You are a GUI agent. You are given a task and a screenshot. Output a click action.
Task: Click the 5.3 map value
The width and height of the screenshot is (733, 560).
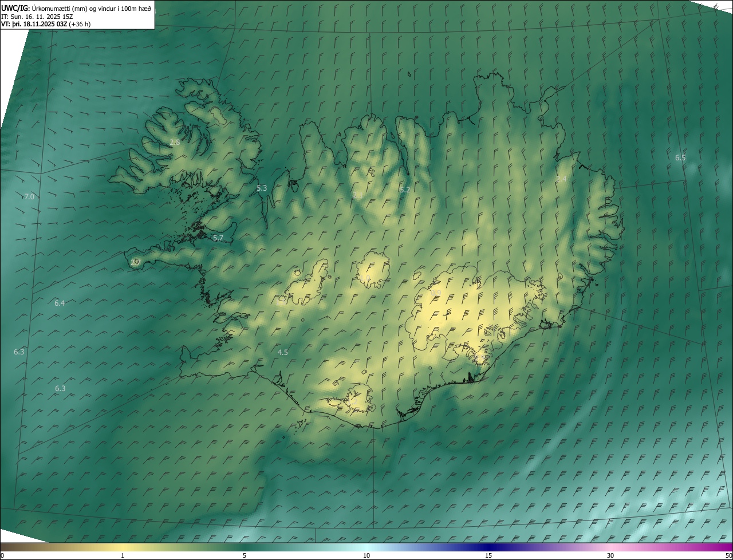[x=262, y=188]
